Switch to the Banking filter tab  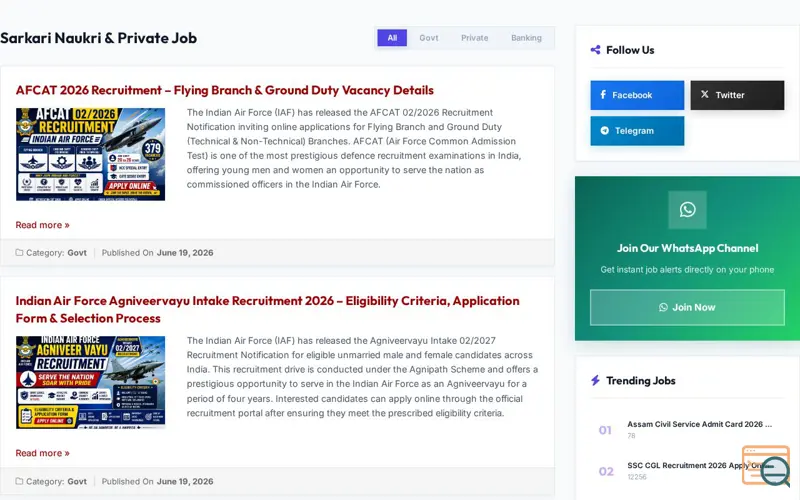[526, 38]
